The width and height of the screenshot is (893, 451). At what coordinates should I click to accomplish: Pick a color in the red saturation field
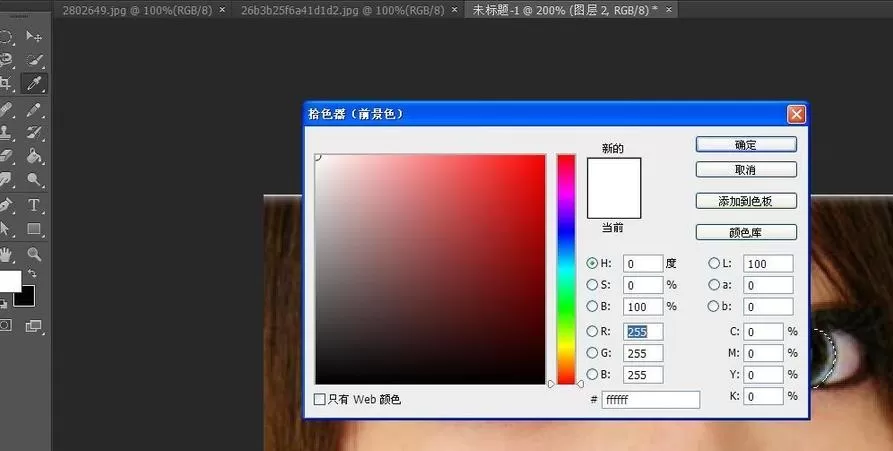click(431, 269)
